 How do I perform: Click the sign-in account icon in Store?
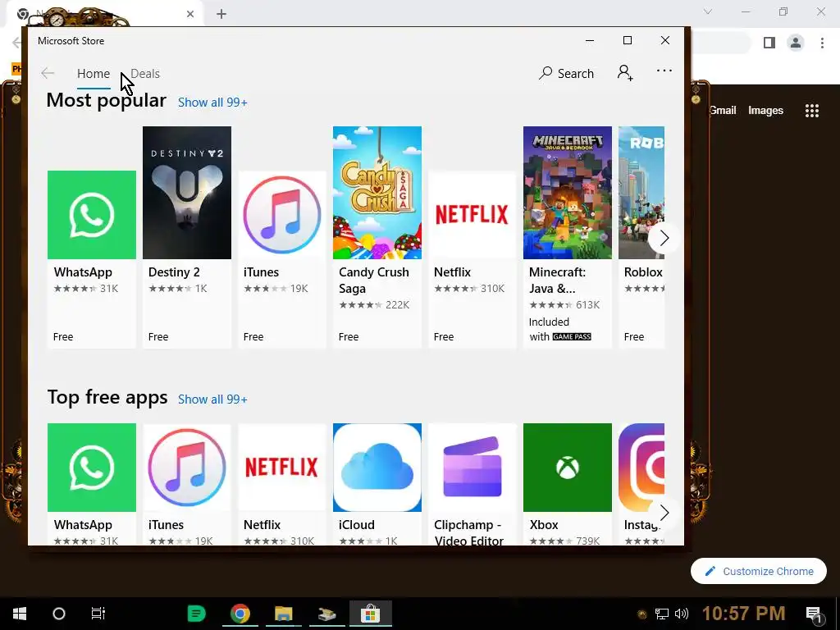pos(625,73)
